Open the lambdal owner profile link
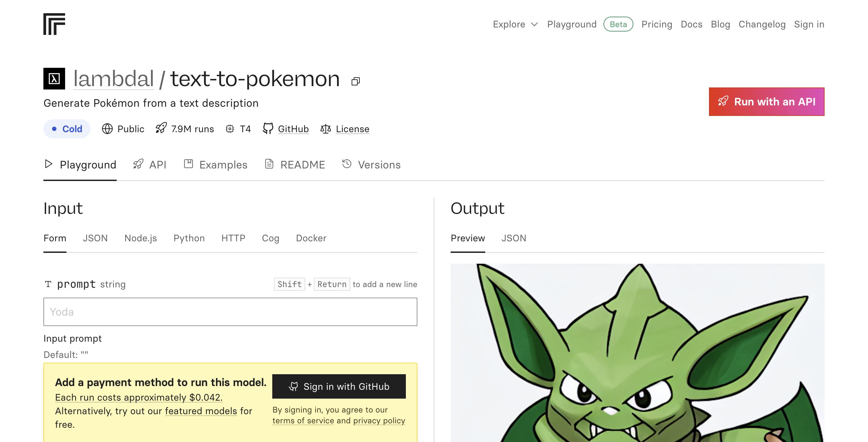 click(114, 79)
